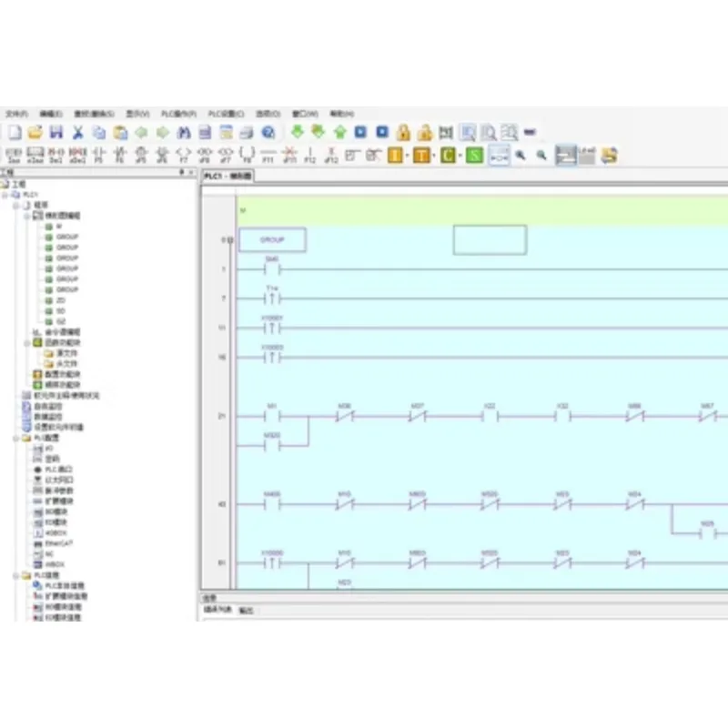Close the project panel with X

tap(192, 172)
